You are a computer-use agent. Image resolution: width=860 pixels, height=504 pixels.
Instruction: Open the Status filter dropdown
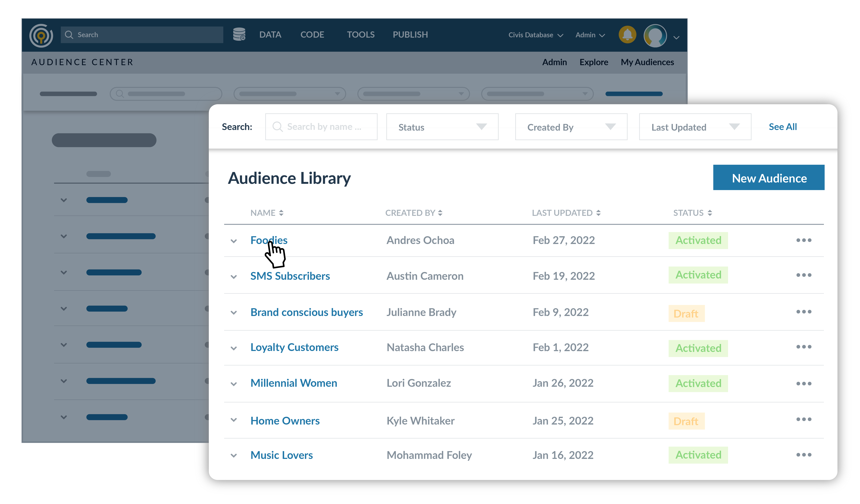(x=442, y=127)
